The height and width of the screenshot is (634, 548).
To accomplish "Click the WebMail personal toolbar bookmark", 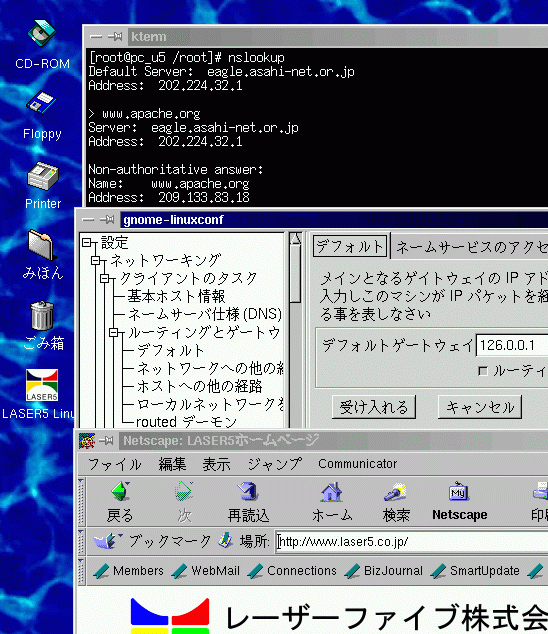I will click(x=206, y=571).
